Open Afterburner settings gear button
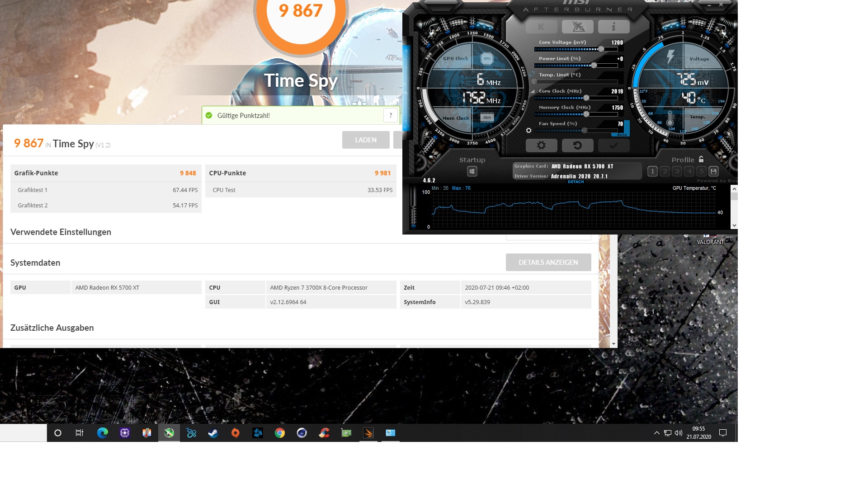 pos(541,145)
